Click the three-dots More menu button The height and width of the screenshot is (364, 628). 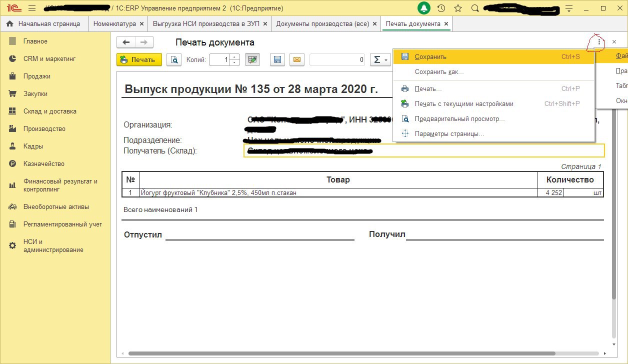(x=599, y=42)
